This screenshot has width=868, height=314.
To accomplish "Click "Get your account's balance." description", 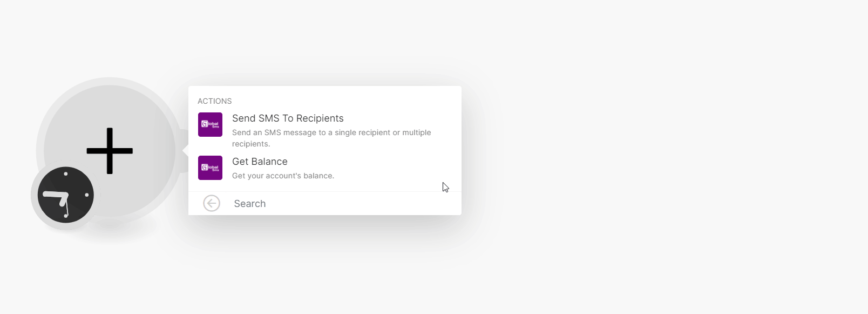I will click(283, 176).
